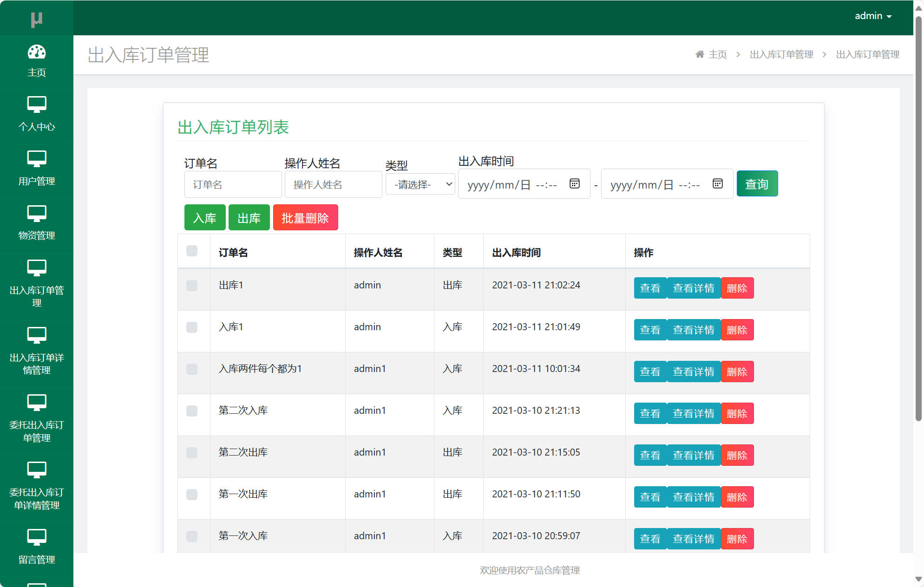
Task: Open 主页 from the sidebar
Action: click(37, 60)
